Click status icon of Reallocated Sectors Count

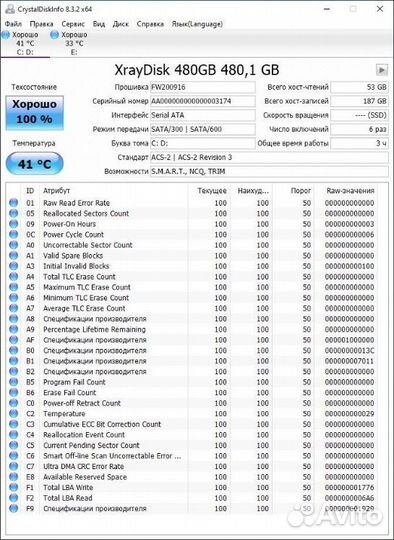tap(13, 214)
